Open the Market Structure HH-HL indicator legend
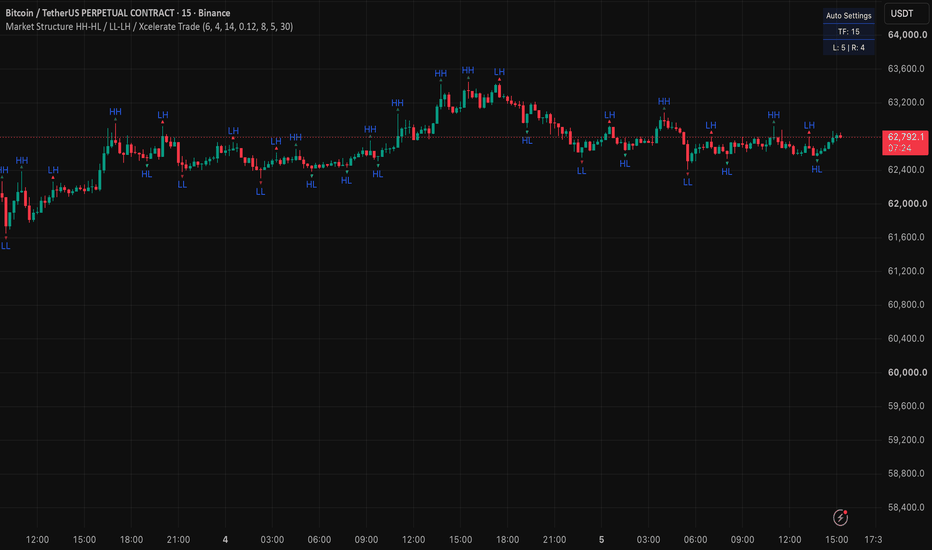The width and height of the screenshot is (932, 550). click(x=149, y=27)
